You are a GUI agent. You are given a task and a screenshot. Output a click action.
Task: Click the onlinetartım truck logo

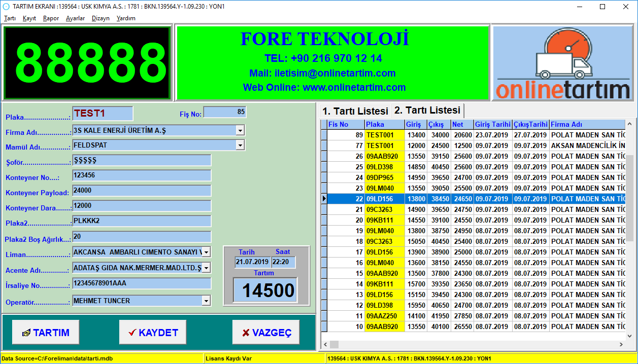[x=563, y=63]
